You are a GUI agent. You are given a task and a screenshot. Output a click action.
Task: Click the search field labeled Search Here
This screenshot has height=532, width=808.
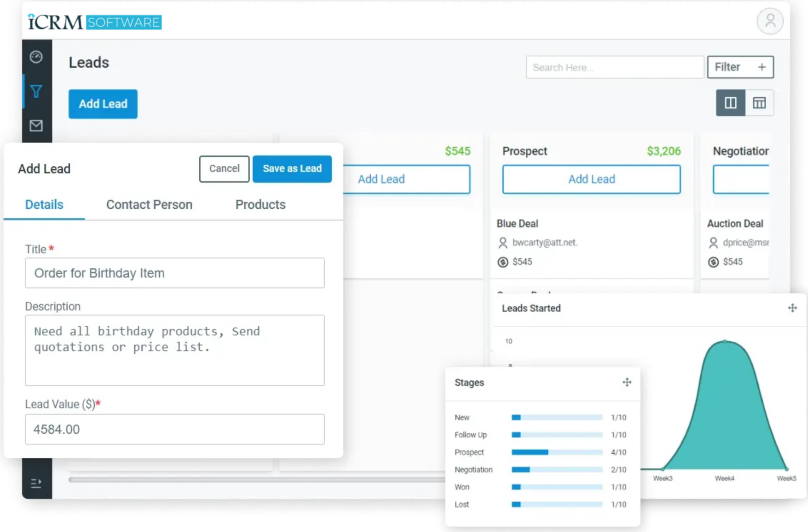click(614, 67)
